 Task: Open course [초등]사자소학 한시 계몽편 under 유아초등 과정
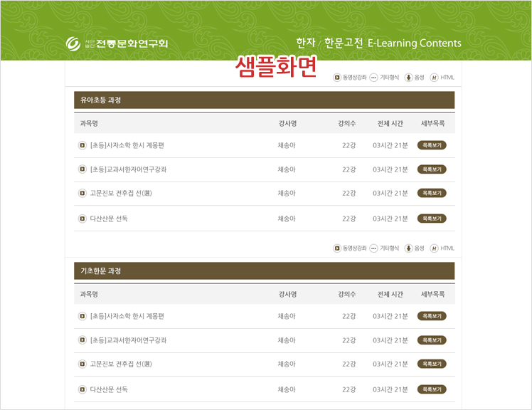point(127,145)
